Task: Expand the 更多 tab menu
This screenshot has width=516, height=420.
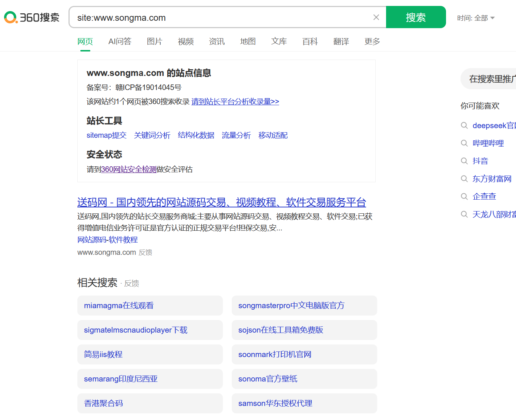Action: (372, 41)
